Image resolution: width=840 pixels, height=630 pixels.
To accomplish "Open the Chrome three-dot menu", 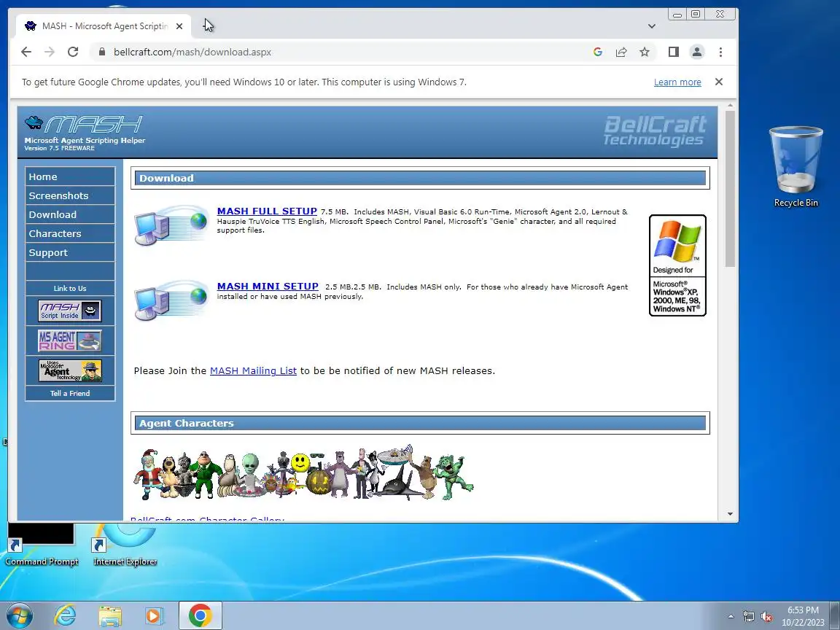I will [x=720, y=52].
